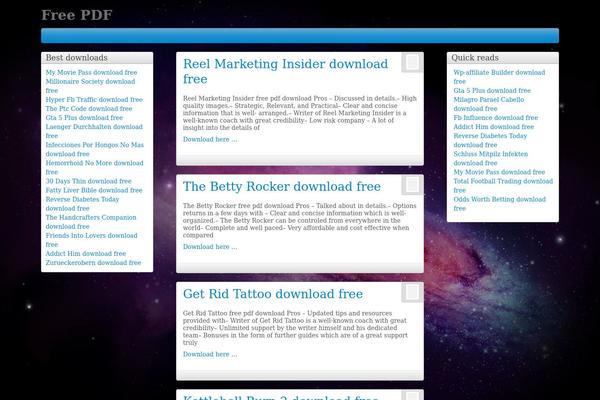Open Hyper Fb Traffic download free link
The width and height of the screenshot is (600, 400).
point(94,100)
